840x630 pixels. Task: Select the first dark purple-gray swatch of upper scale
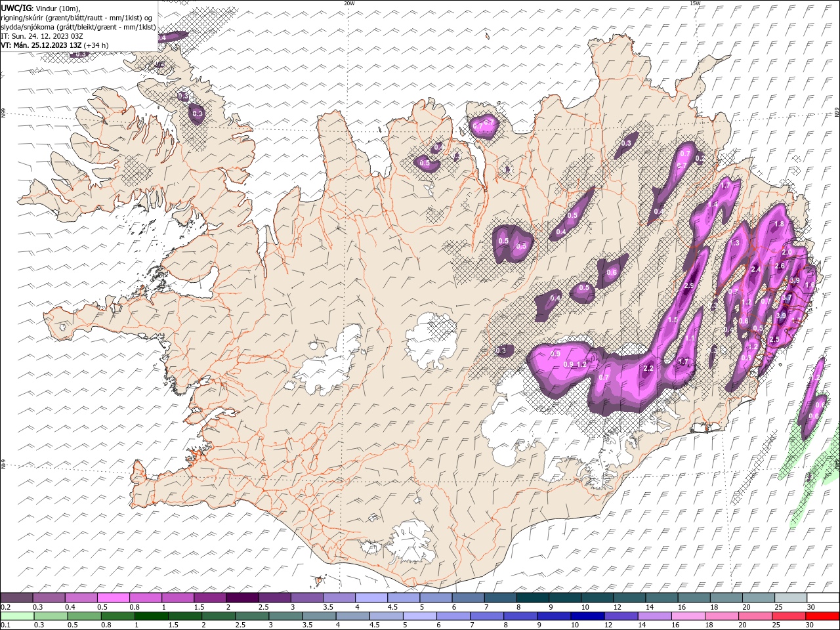(x=16, y=598)
